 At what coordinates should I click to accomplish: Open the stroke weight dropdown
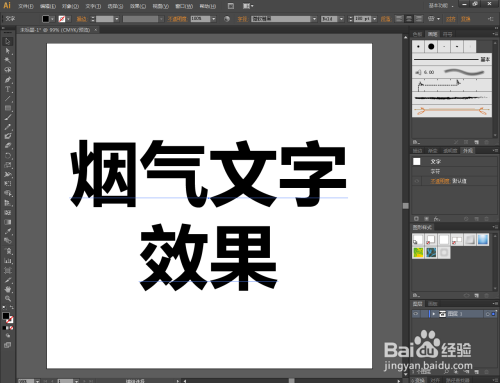click(117, 19)
